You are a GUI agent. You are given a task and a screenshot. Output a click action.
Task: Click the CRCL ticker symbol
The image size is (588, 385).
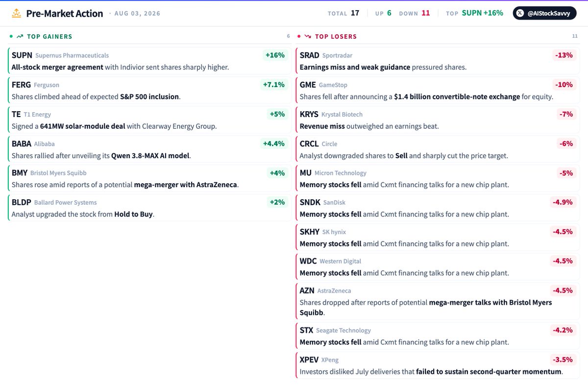(x=309, y=144)
